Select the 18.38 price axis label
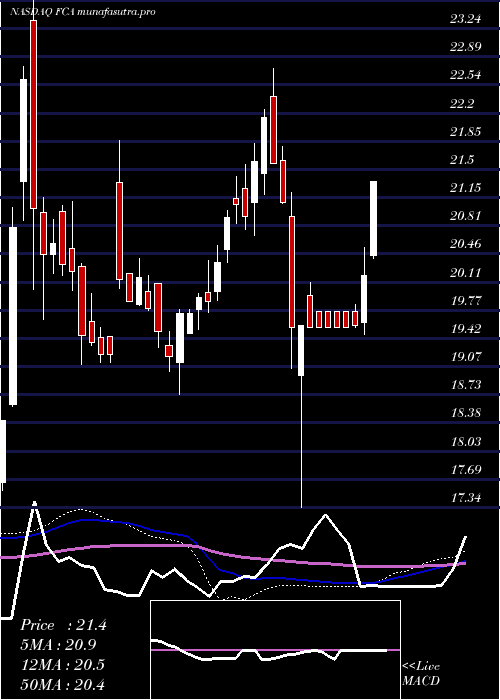This screenshot has width=500, height=700. [x=466, y=413]
